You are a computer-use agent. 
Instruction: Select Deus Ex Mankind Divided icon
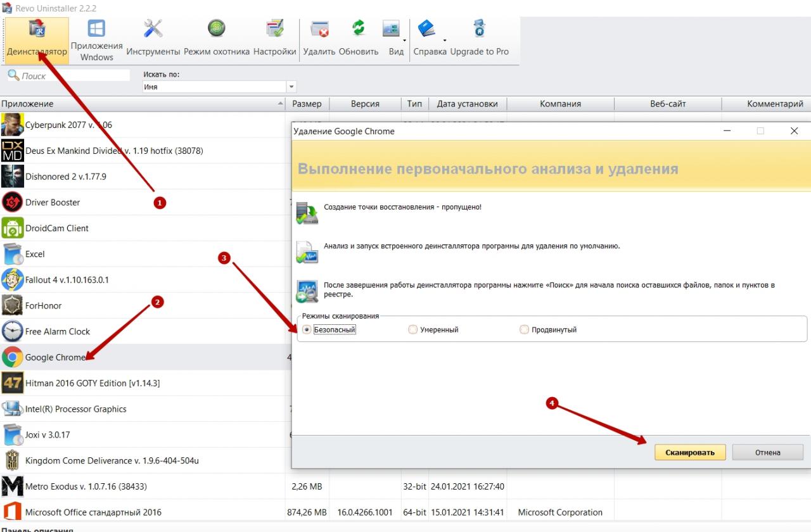point(13,151)
